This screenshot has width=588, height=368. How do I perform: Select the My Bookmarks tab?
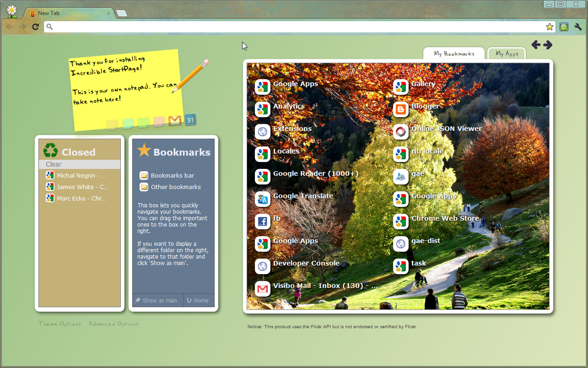pyautogui.click(x=454, y=53)
